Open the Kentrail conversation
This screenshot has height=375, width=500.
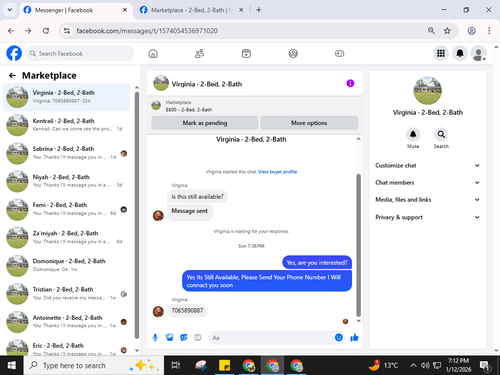pyautogui.click(x=67, y=125)
